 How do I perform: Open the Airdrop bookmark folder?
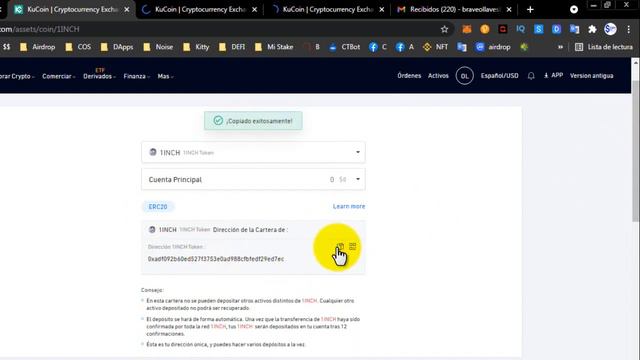[38, 47]
